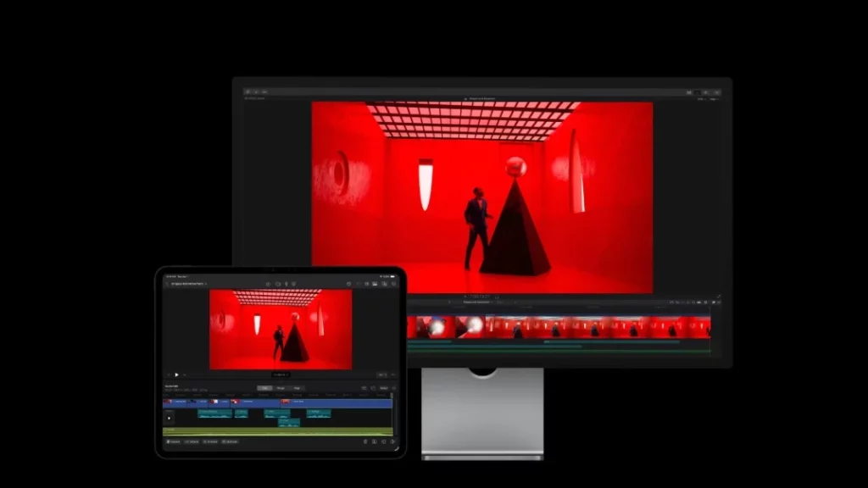The width and height of the screenshot is (868, 488).
Task: Select the green music track on iPad timeline
Action: coord(277,432)
